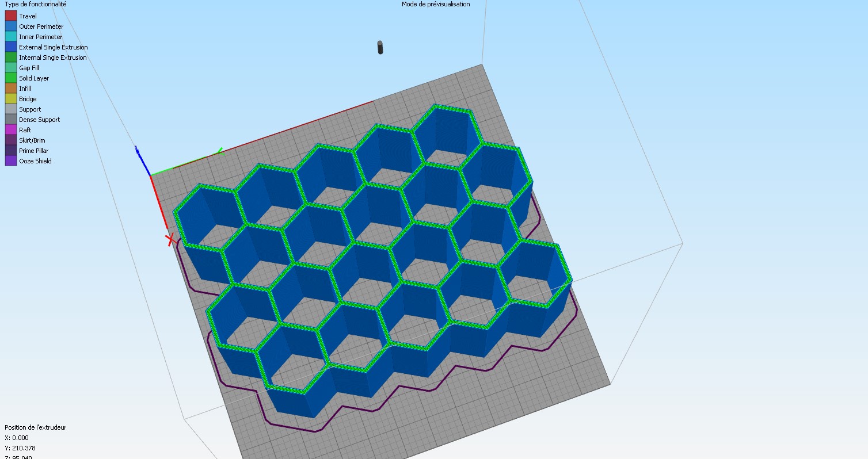Image resolution: width=868 pixels, height=459 pixels.
Task: Click the Dense Support swatch
Action: click(11, 120)
